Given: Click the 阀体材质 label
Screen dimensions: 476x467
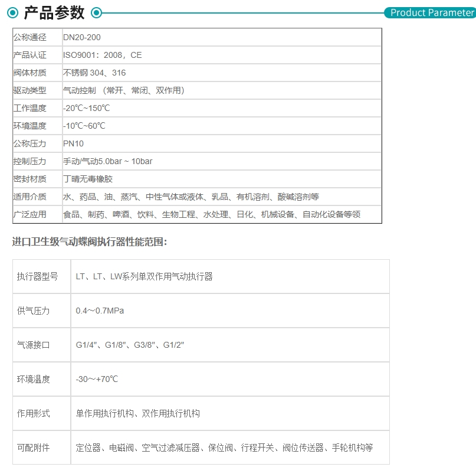Looking at the screenshot, I should 29,73.
